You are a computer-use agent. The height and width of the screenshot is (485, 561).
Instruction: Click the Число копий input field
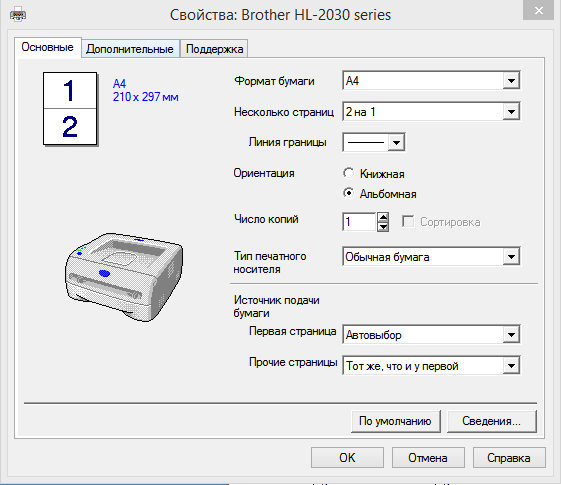click(x=359, y=222)
